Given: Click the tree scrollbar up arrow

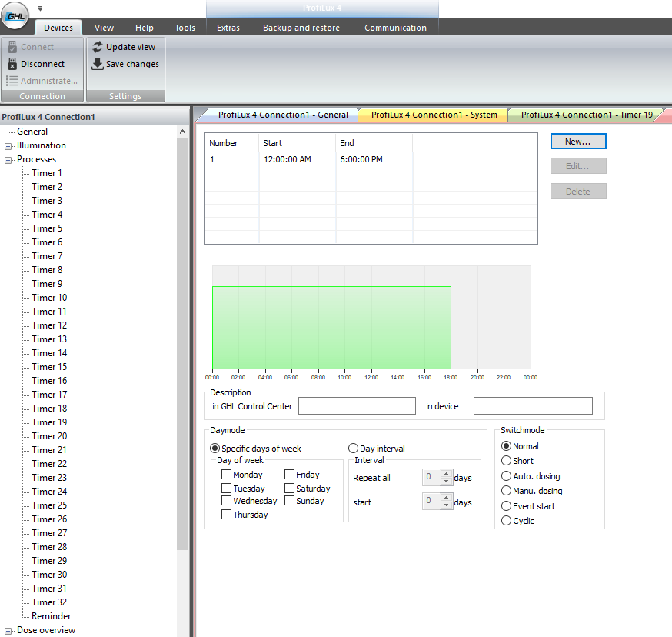Looking at the screenshot, I should 182,132.
